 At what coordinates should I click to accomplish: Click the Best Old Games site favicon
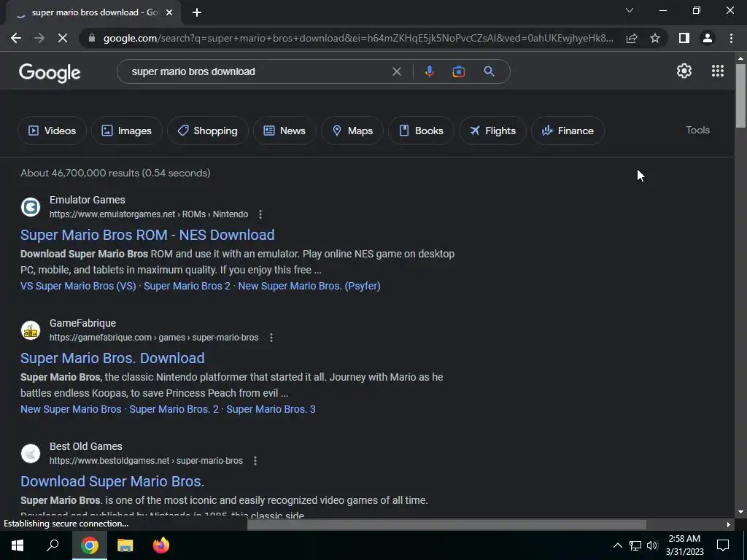tap(31, 454)
